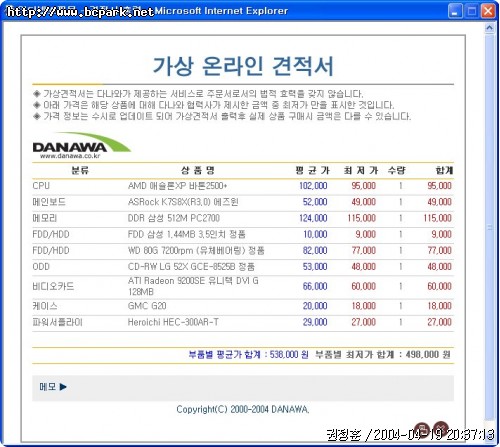The width and height of the screenshot is (500, 447).
Task: Click 파워서플라이 average price 29,000
Action: tap(315, 322)
